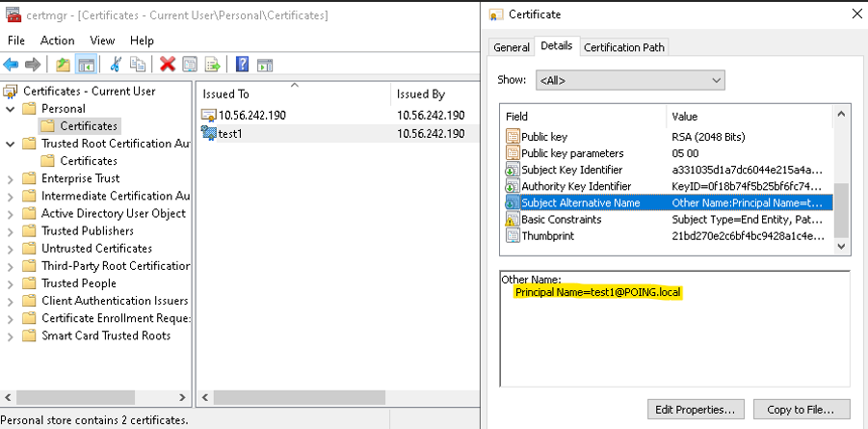
Task: Open the View menu
Action: [102, 40]
